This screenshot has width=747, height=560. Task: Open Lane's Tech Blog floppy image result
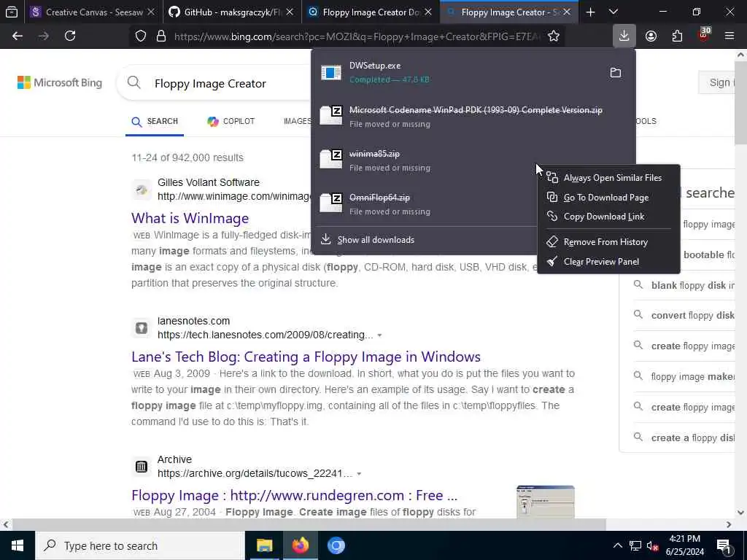(x=306, y=357)
